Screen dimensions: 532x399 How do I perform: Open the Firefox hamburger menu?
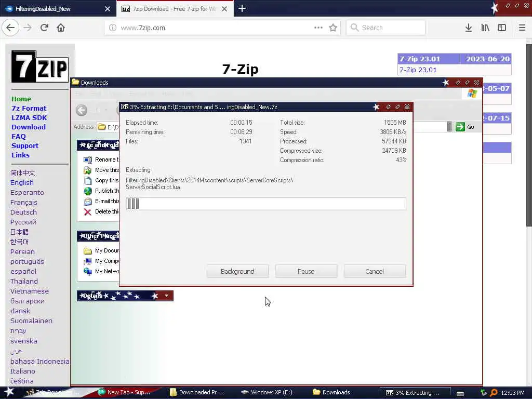click(522, 28)
